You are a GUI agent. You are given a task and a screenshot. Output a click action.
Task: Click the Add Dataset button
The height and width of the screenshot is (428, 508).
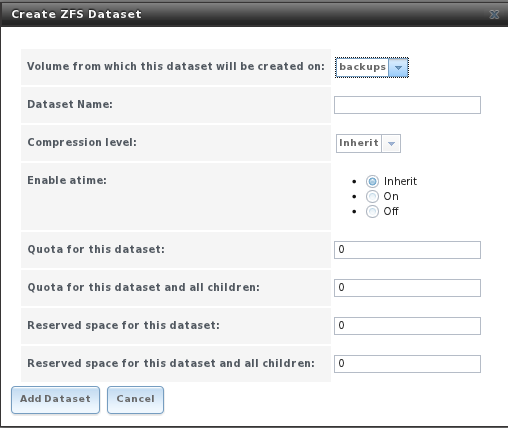[55, 400]
